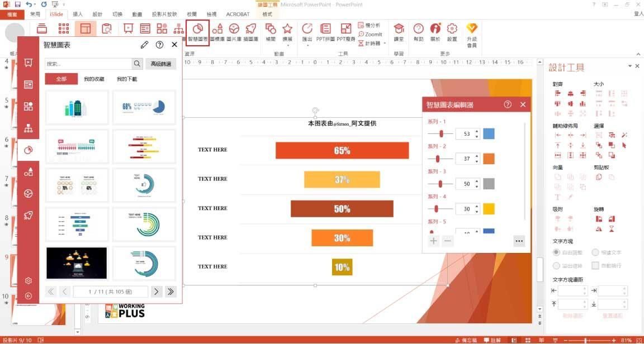
Task: Switch to the 我的收藏 tab
Action: [x=95, y=79]
